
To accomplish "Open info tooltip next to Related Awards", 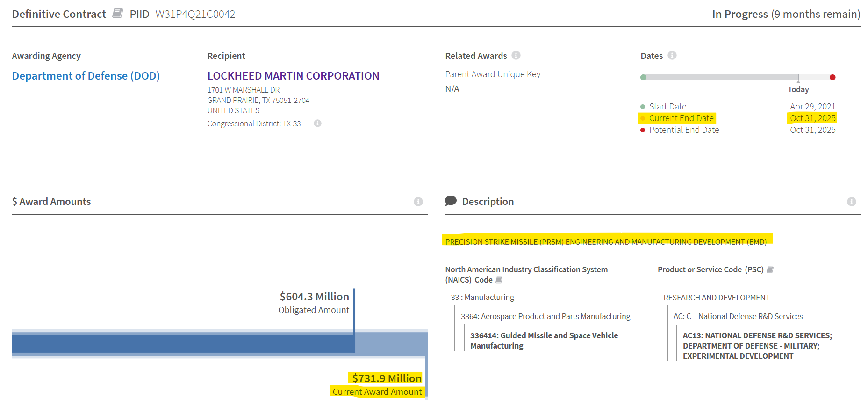I will pyautogui.click(x=516, y=55).
